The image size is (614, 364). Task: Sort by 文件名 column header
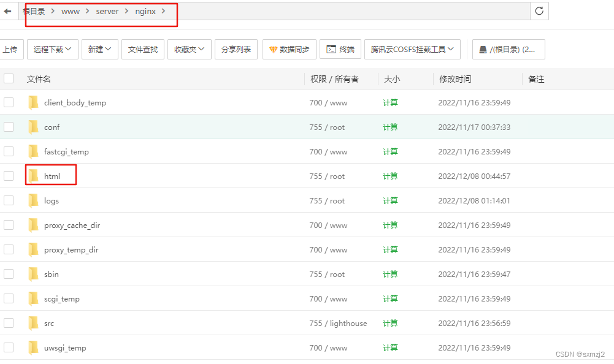[39, 79]
